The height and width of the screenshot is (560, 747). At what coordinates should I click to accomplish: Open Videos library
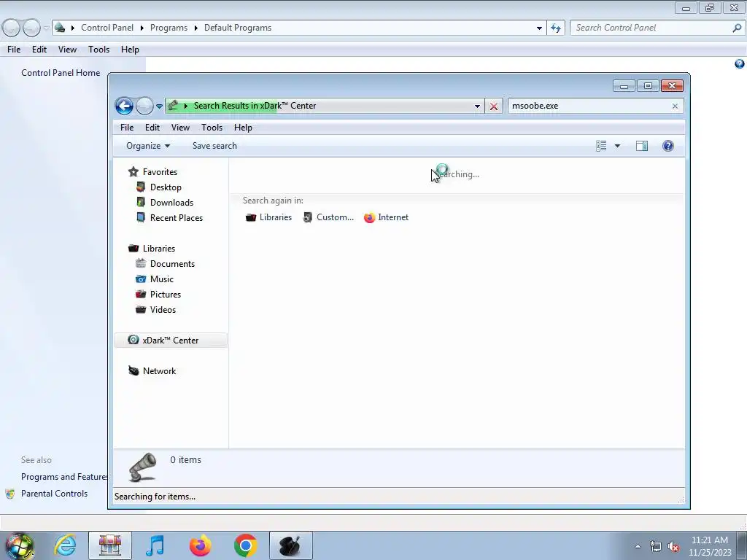click(163, 309)
